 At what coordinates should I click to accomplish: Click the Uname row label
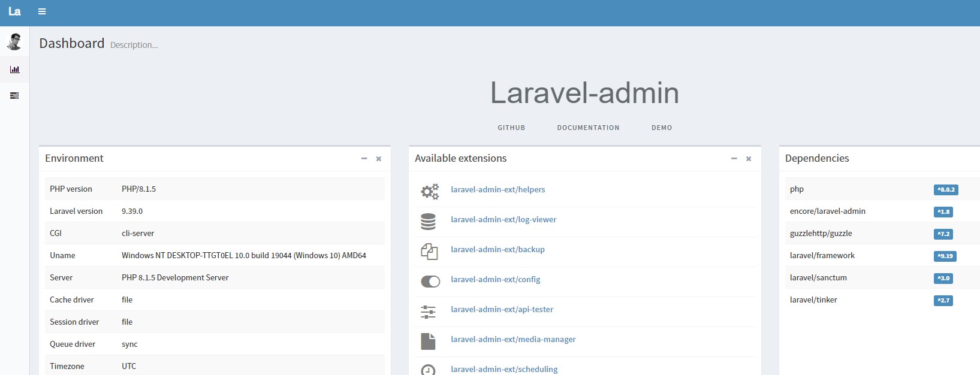coord(62,255)
